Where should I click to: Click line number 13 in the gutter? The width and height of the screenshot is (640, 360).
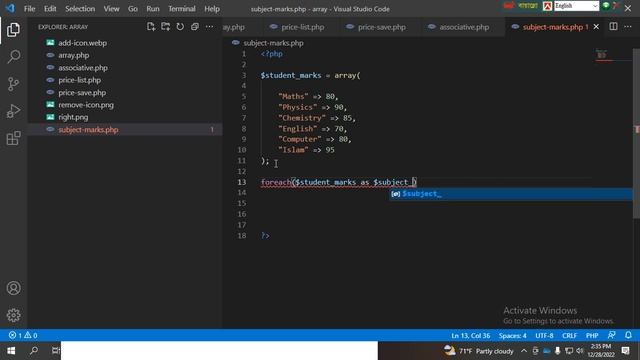(242, 182)
